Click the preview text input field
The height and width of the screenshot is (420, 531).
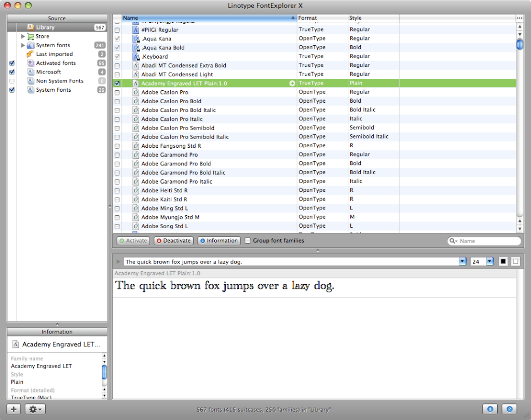292,261
